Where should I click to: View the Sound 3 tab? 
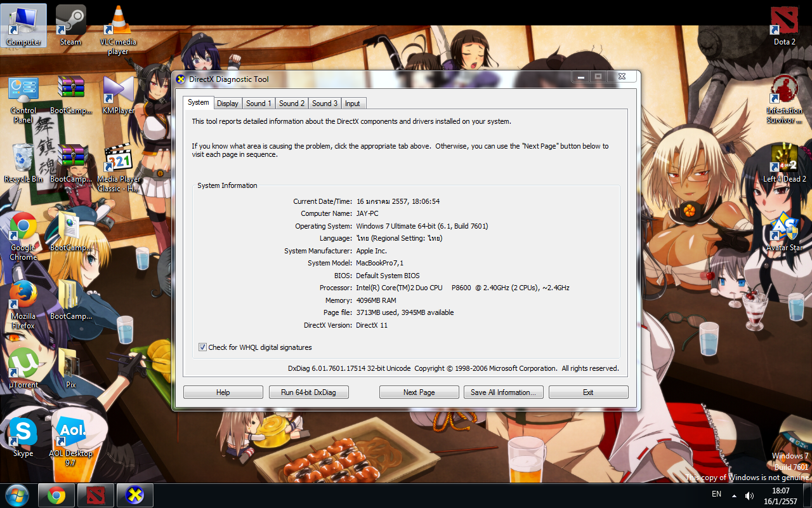click(325, 104)
